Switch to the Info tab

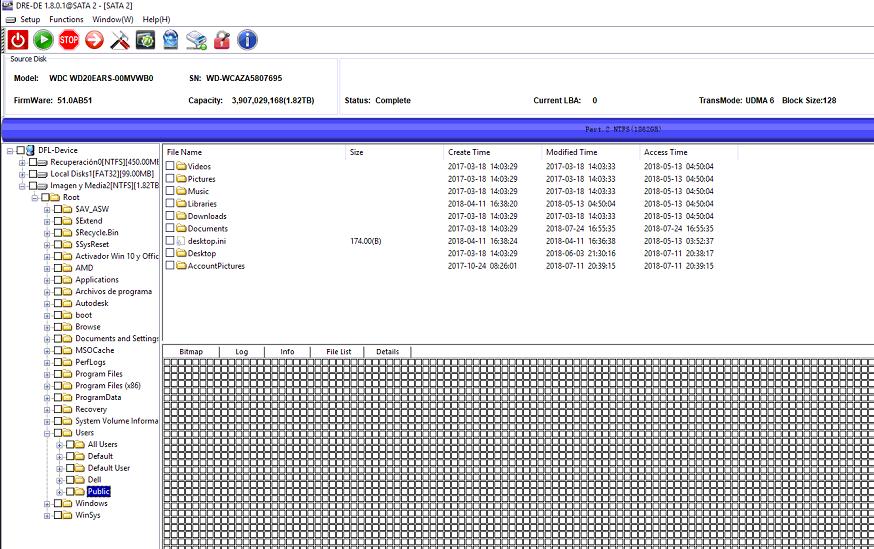click(287, 352)
